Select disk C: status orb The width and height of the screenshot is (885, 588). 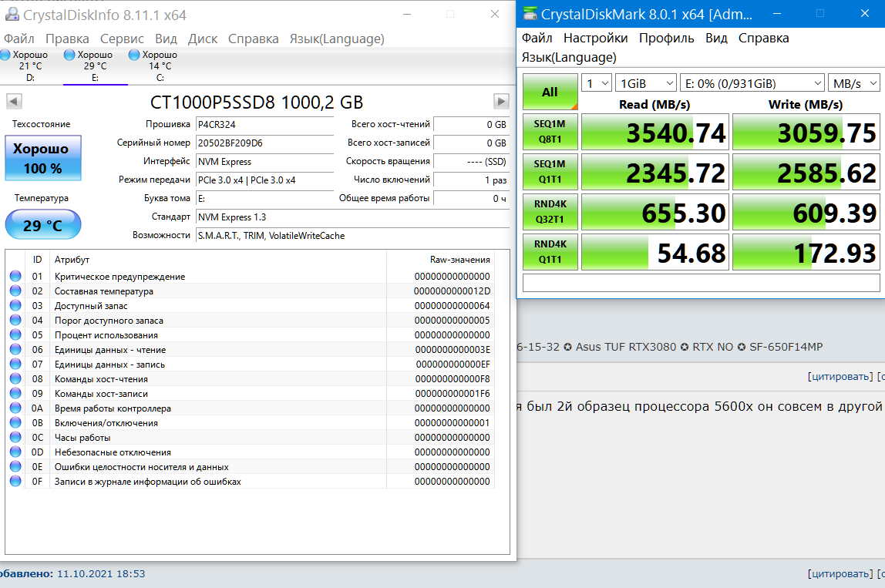134,55
